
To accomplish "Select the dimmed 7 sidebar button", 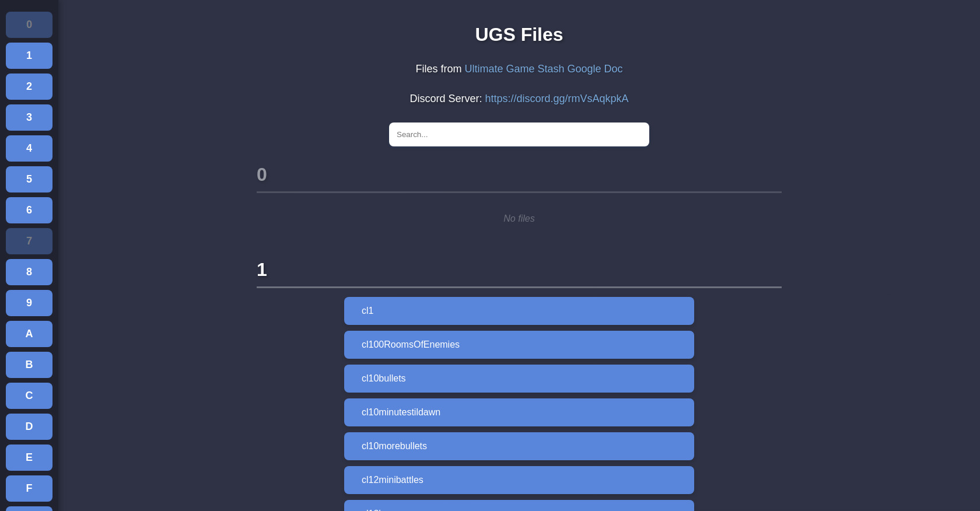I will coord(29,241).
